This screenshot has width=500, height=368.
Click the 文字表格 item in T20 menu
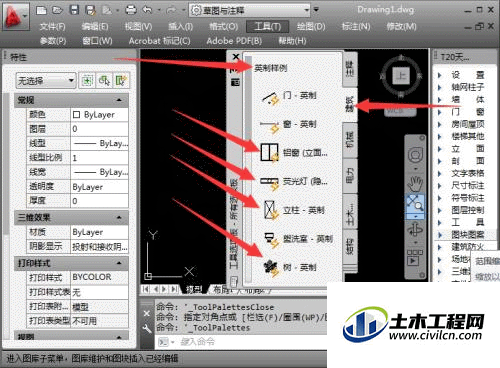pyautogui.click(x=468, y=173)
